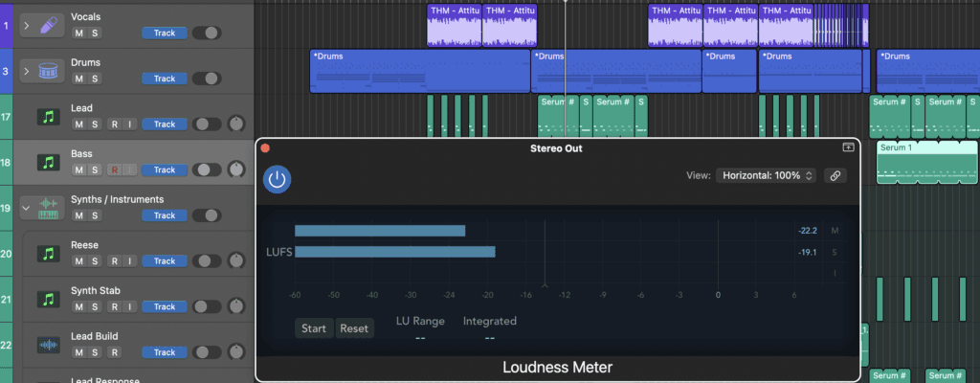Mute the Vocals track
Screen dimensions: 980x383
tap(79, 33)
